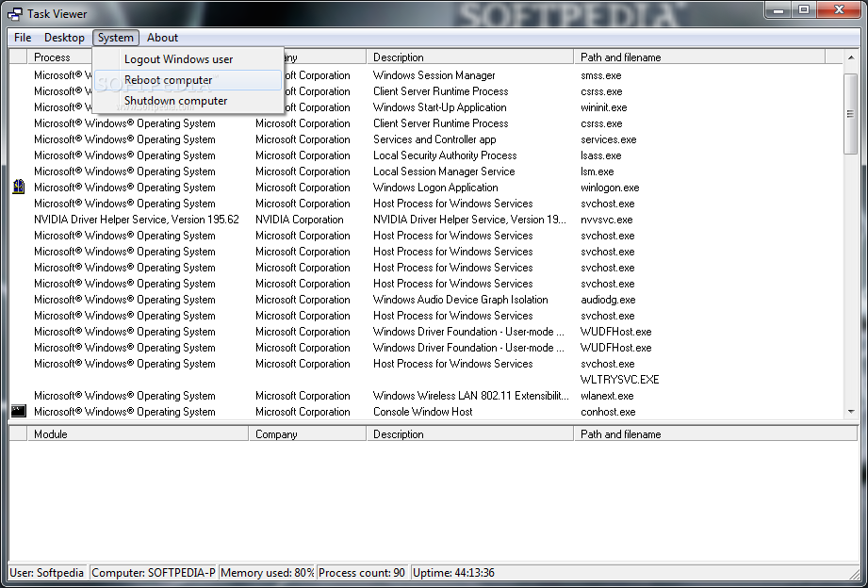Select the services.exe process row
Screen dimensions: 868x588
click(425, 139)
